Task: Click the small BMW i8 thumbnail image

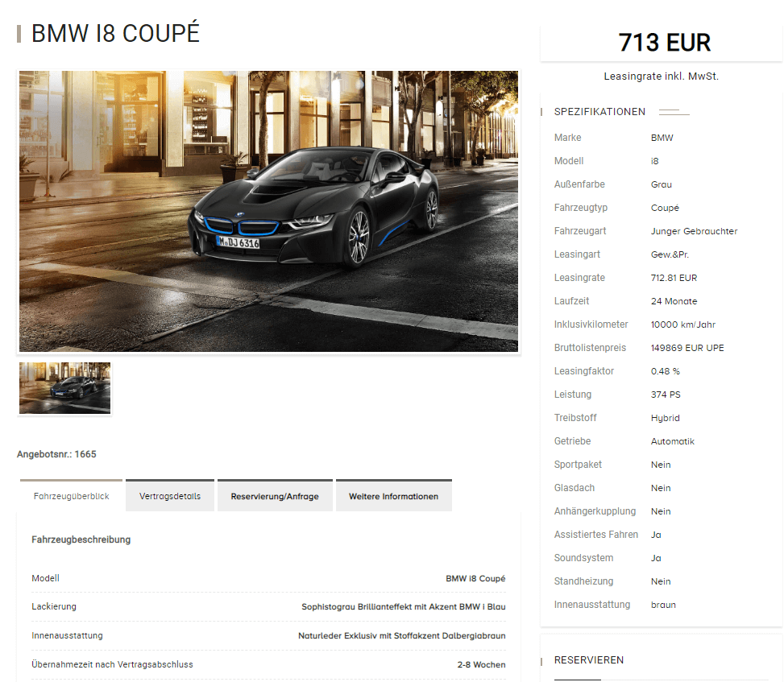Action: click(65, 388)
